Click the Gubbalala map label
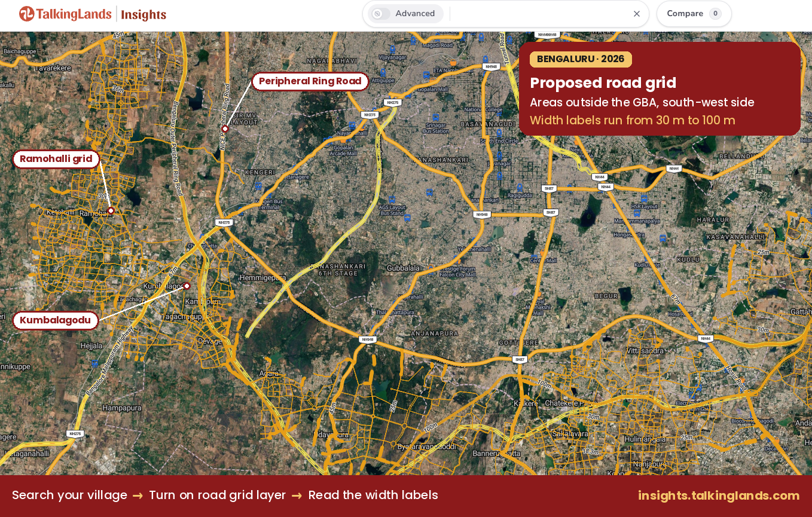 click(404, 268)
